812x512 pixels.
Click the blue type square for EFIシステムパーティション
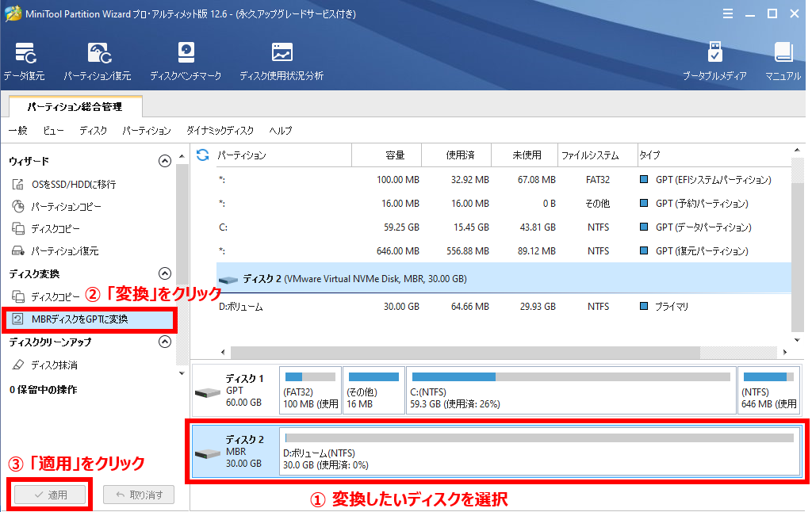(x=644, y=180)
